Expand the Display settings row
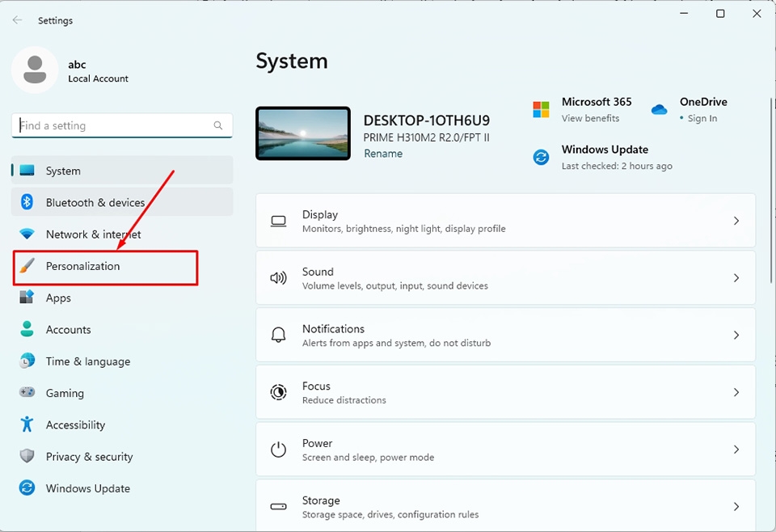This screenshot has width=776, height=532. coord(736,220)
